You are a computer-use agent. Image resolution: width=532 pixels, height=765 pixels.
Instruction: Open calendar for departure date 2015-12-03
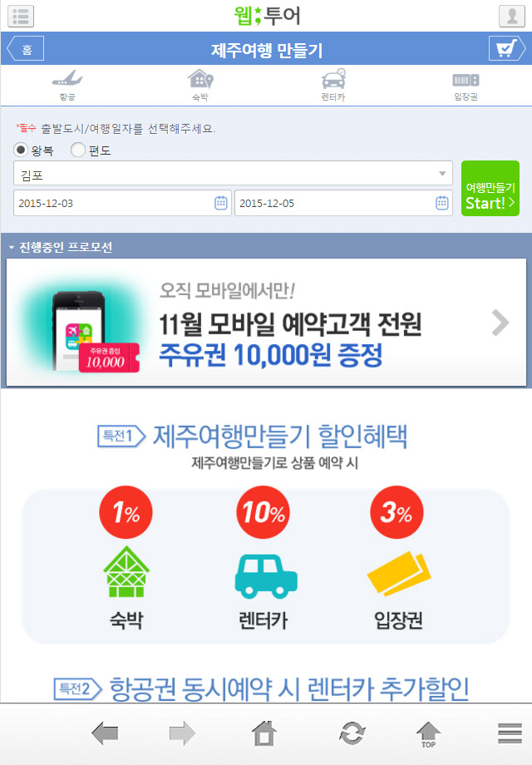[x=221, y=203]
